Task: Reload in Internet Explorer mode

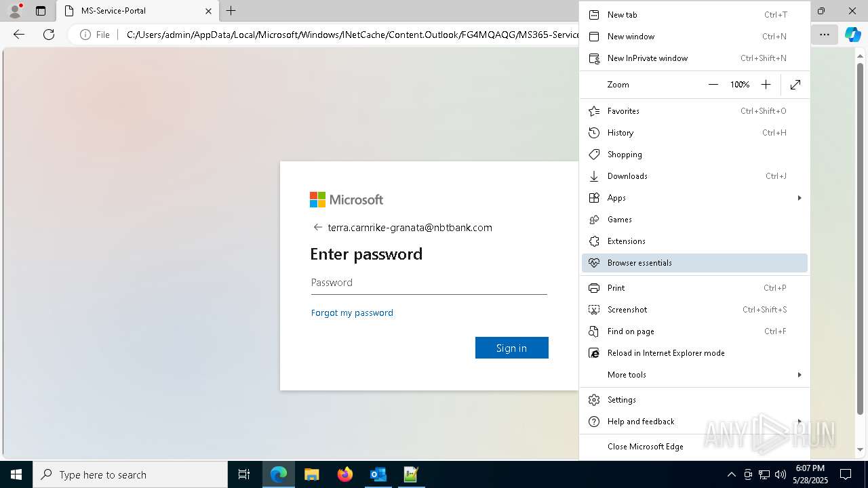Action: point(694,353)
